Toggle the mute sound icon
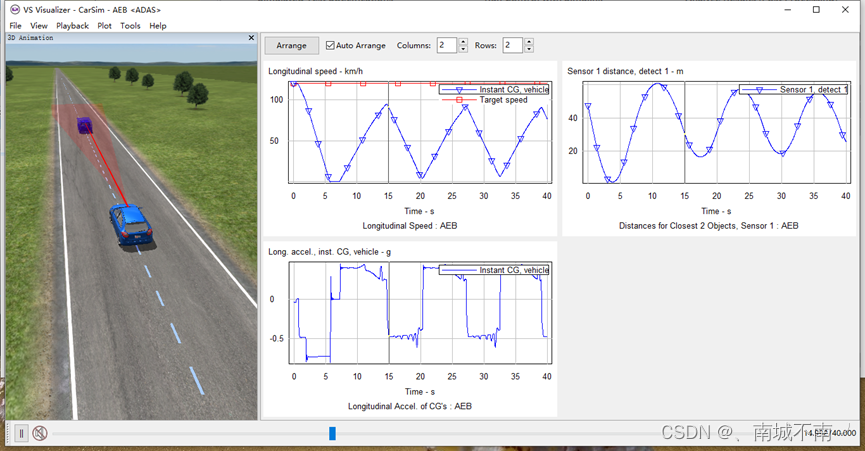The width and height of the screenshot is (865, 451). (x=40, y=433)
